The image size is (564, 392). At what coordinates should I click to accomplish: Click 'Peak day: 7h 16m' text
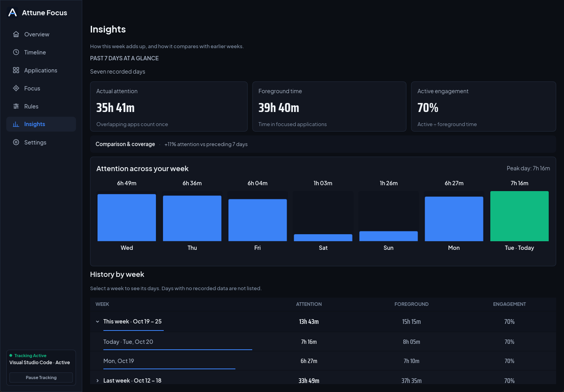coord(528,168)
